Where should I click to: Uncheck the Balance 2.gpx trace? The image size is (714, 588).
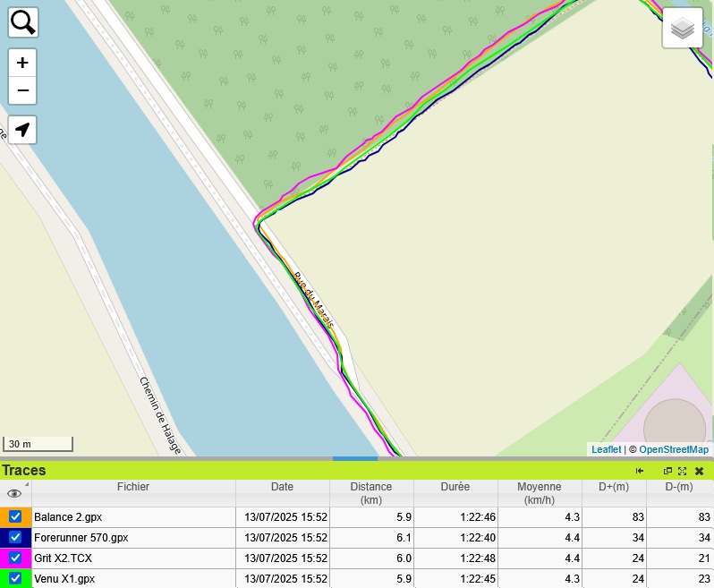tap(15, 517)
